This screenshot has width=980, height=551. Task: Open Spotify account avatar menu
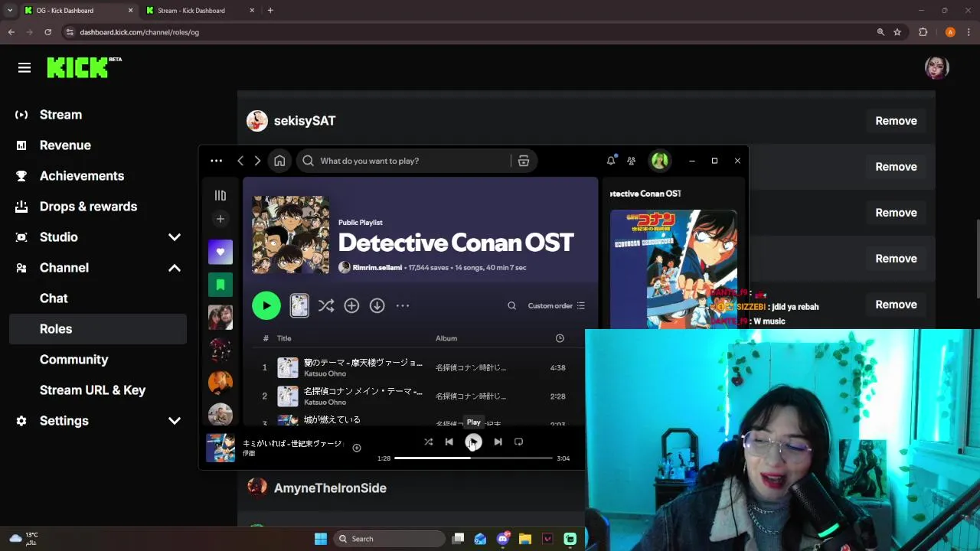pyautogui.click(x=659, y=161)
